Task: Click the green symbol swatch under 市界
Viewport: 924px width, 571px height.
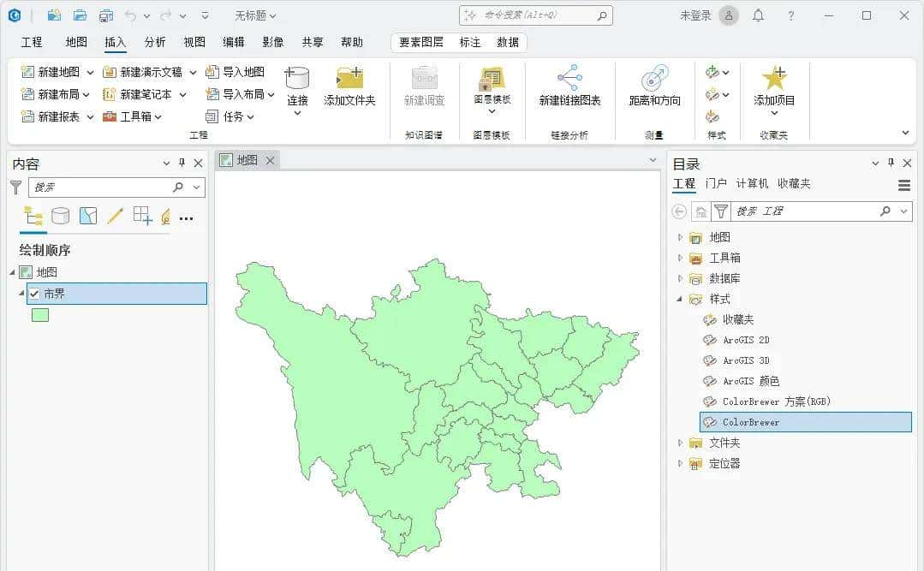Action: click(39, 314)
